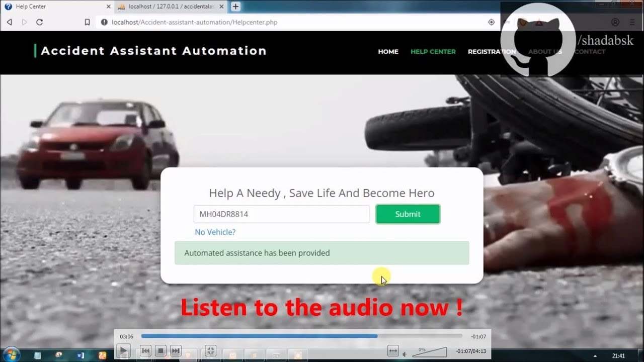Viewport: 644px width, 362px height.
Task: Switch to the localhost / 127.0.0.1 tab
Action: tap(170, 7)
